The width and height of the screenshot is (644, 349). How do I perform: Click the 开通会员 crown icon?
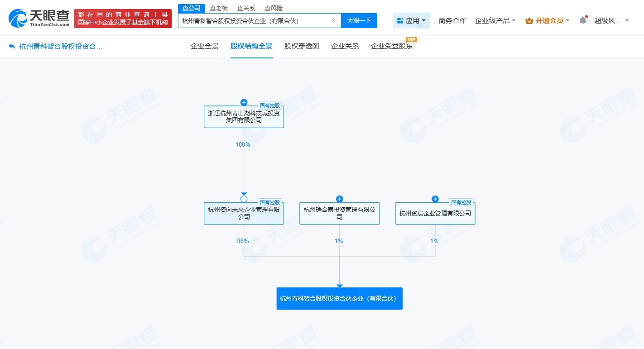tap(529, 20)
